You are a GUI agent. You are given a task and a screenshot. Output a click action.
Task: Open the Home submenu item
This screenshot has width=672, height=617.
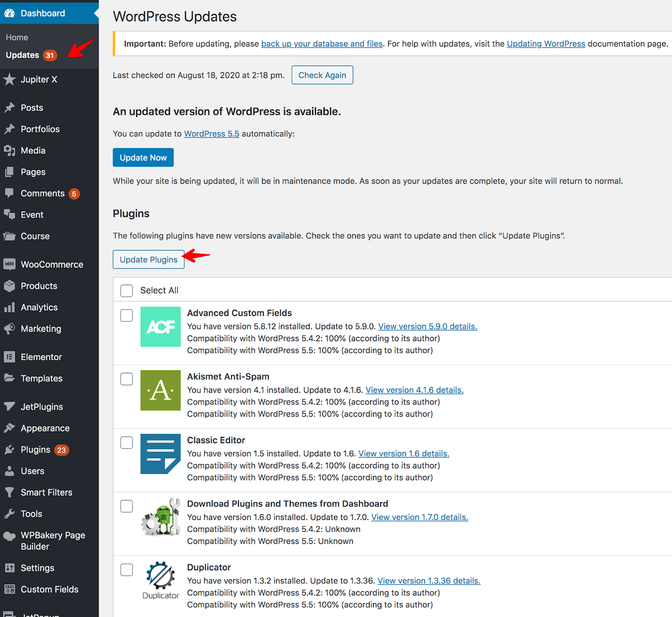(x=17, y=37)
